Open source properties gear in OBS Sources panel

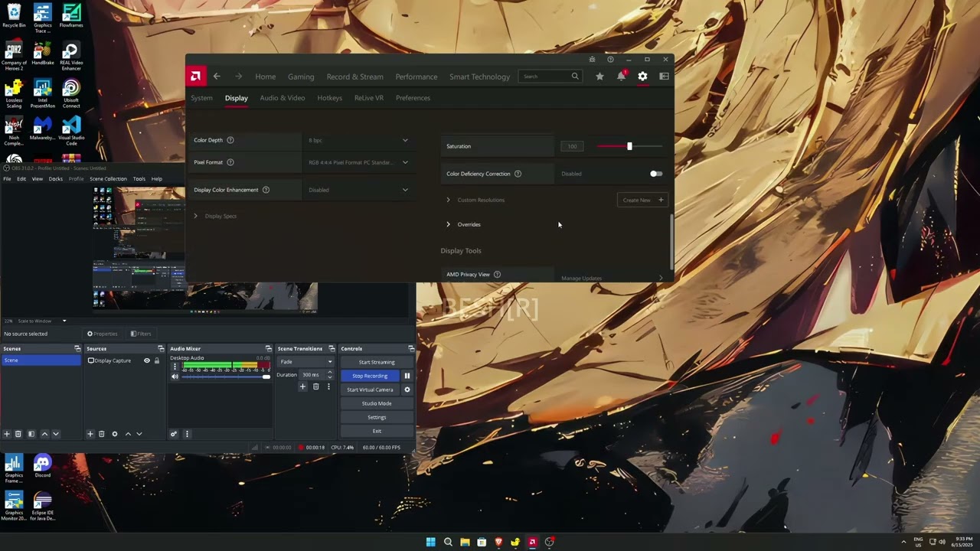click(x=115, y=434)
